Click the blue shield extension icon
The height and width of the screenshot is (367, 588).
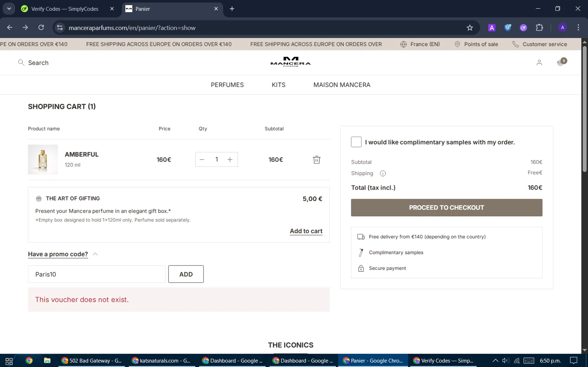pos(508,27)
